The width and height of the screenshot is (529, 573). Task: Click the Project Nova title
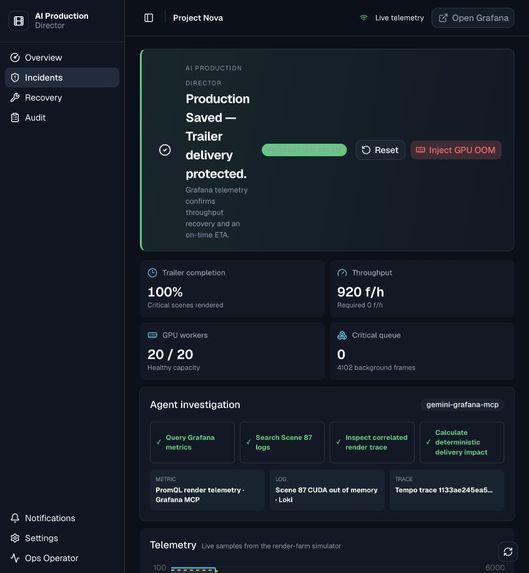198,18
